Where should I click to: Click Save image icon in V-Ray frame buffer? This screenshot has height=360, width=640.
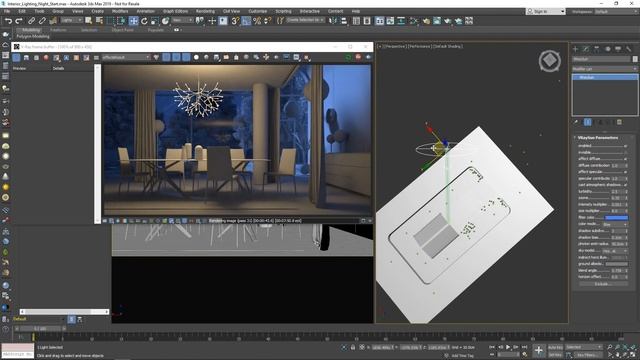click(x=26, y=58)
